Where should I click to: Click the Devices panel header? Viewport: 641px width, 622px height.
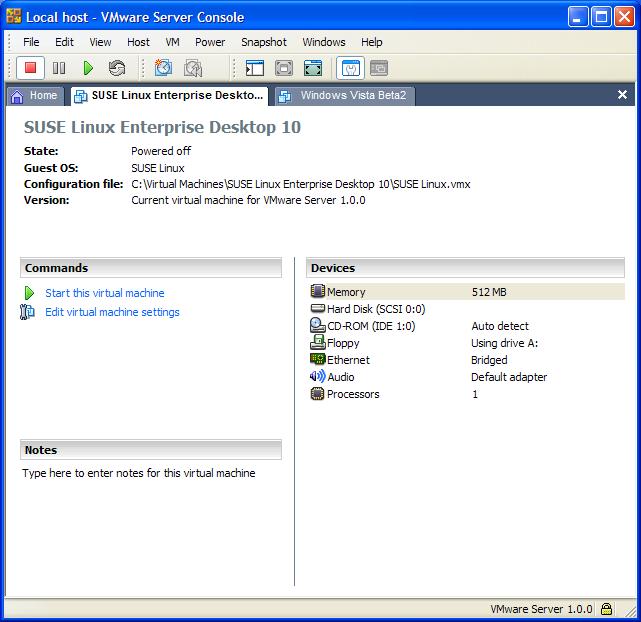tap(465, 268)
